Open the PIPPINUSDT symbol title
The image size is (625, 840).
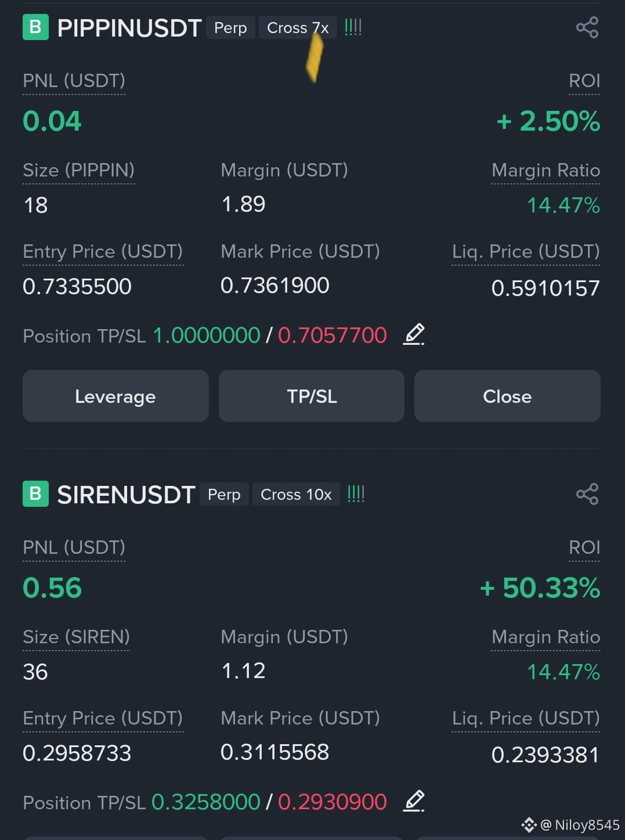point(129,28)
